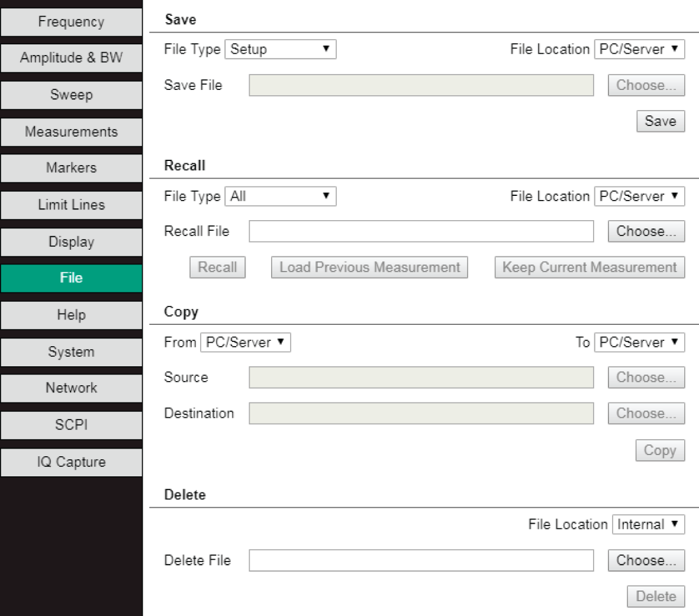Focus the Delete File input box
Image resolution: width=699 pixels, height=616 pixels.
(421, 560)
